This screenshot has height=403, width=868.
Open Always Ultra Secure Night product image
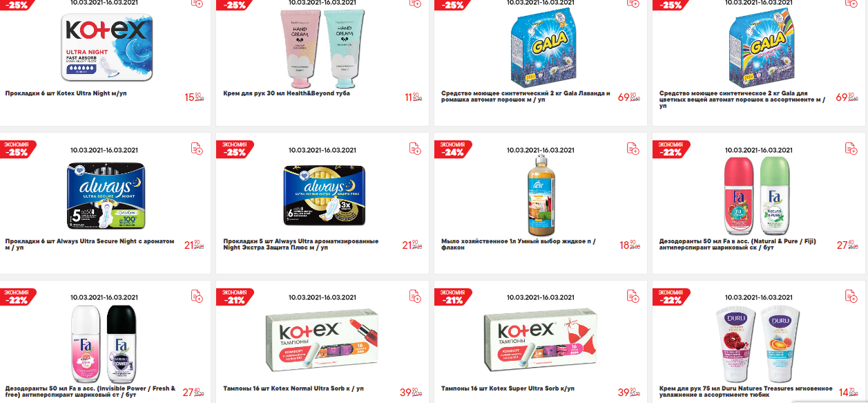pyautogui.click(x=106, y=196)
